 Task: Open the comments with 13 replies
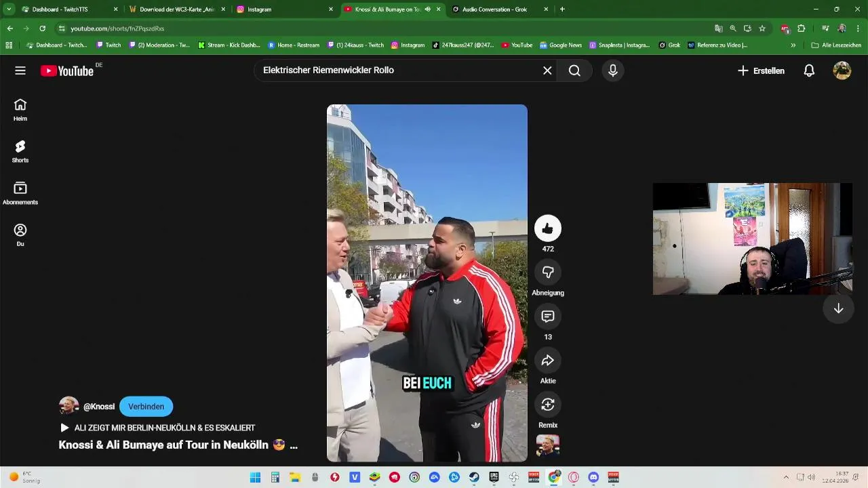tap(548, 317)
